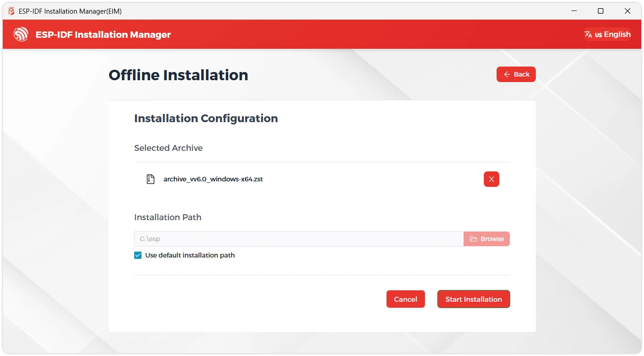
Task: Uncheck Use default installation path
Action: tap(138, 255)
